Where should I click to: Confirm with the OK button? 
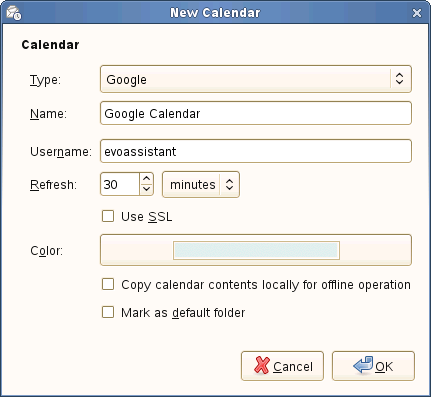point(373,366)
